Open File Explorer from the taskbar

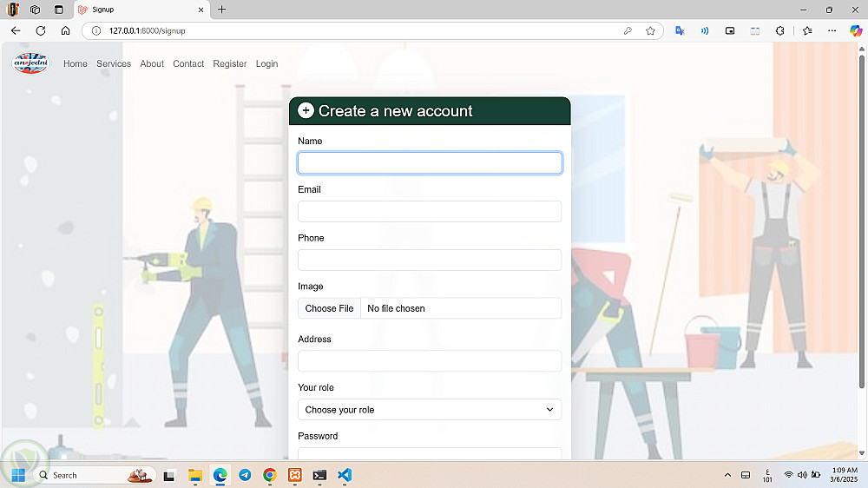194,475
